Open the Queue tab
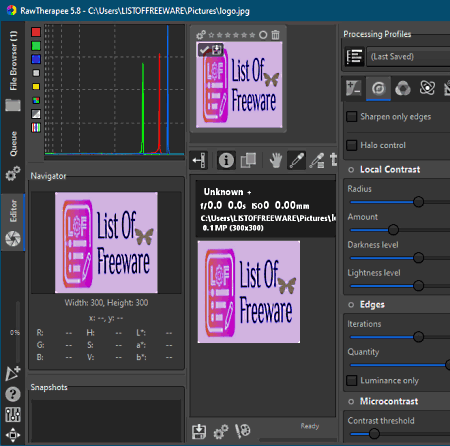450x446 pixels. click(x=13, y=144)
